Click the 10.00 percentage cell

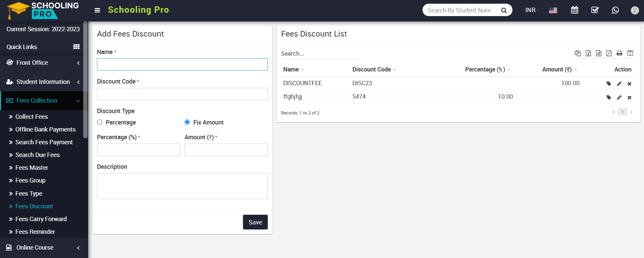505,97
